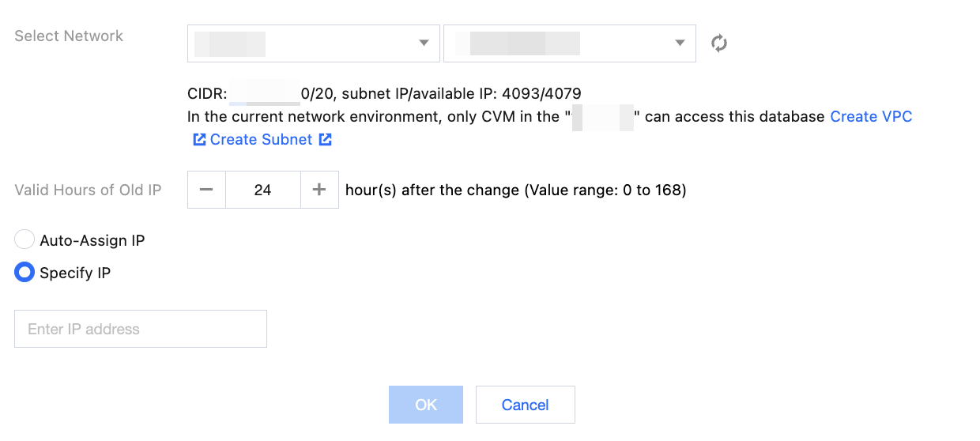
Task: Click the external-link icon right of Create Subnet
Action: pyautogui.click(x=325, y=140)
